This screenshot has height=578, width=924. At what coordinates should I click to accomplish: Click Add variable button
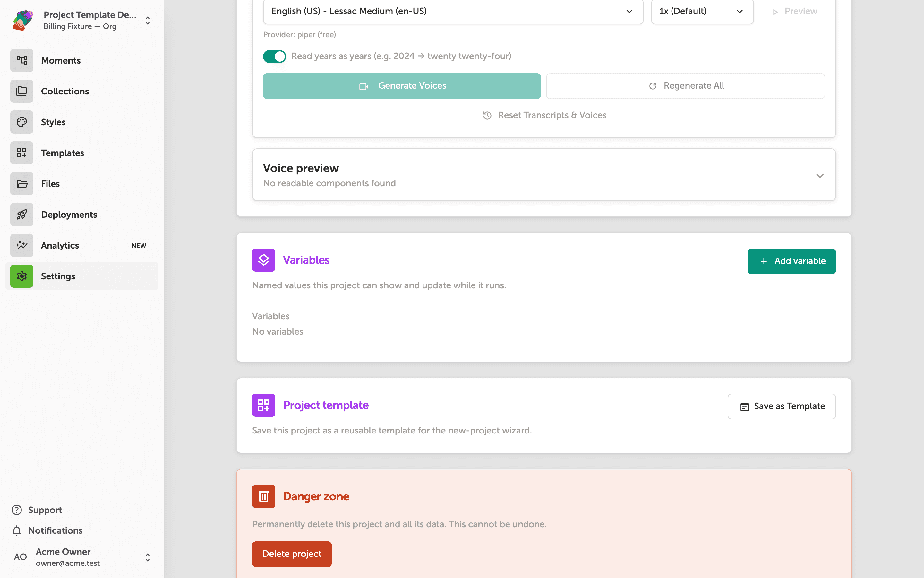tap(791, 261)
